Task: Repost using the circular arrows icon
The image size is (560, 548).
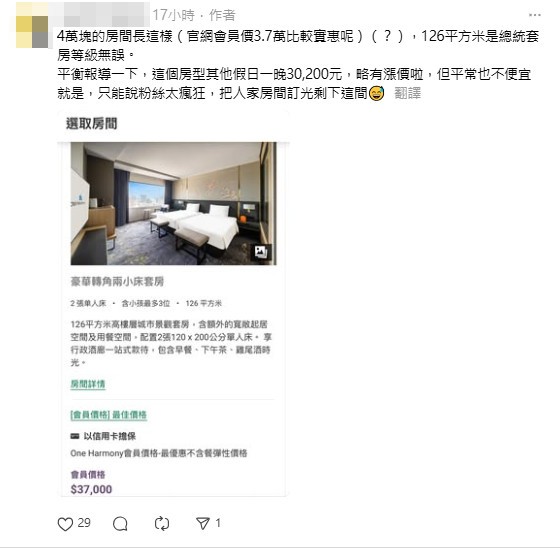Action: [x=162, y=524]
